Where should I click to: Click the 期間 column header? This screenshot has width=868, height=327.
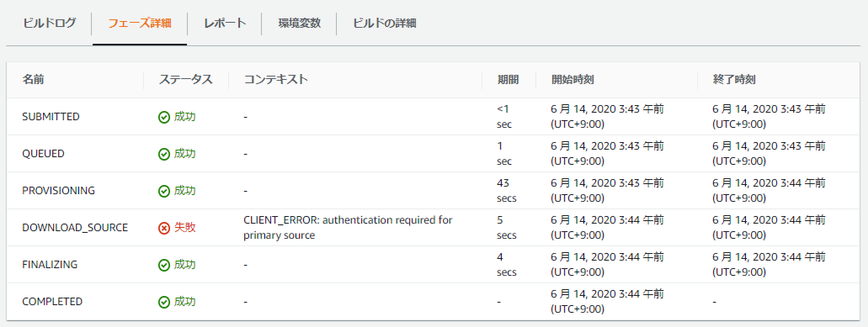[508, 80]
